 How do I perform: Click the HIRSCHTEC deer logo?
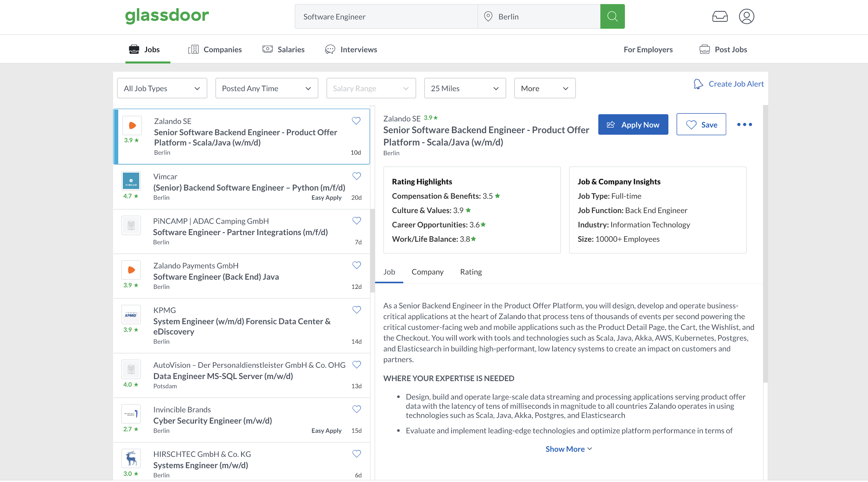coord(131,458)
